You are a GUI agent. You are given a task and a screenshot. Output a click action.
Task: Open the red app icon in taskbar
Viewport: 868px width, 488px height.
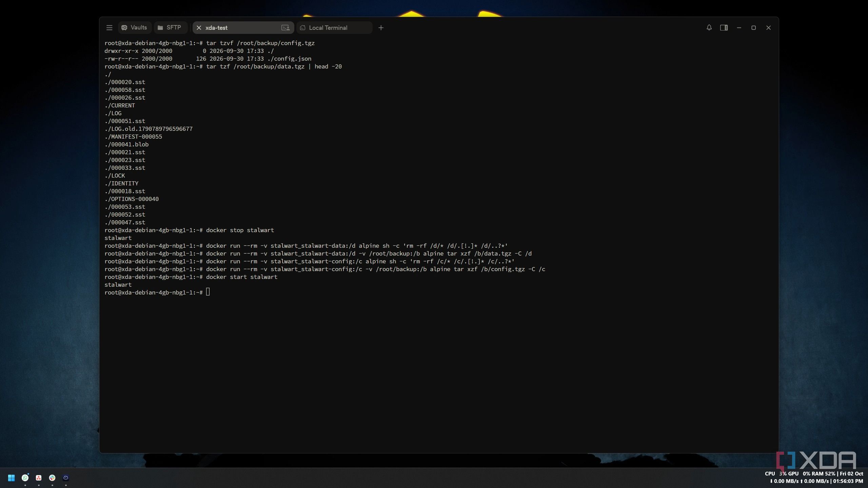(x=39, y=478)
